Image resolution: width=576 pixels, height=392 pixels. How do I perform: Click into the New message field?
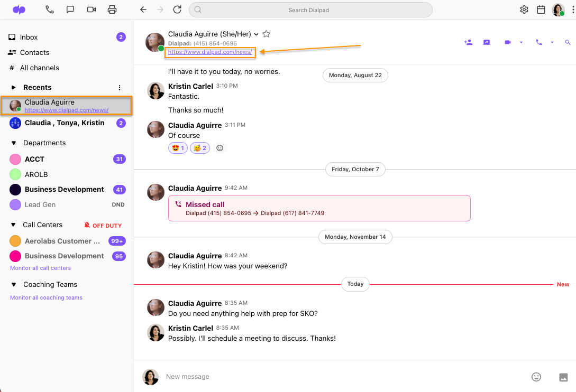pyautogui.click(x=345, y=377)
